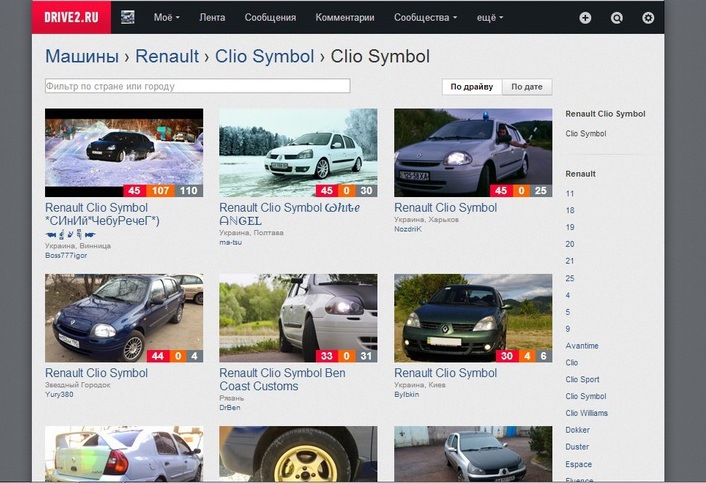Open user profile Yury380
This screenshot has height=483, width=706.
(59, 394)
